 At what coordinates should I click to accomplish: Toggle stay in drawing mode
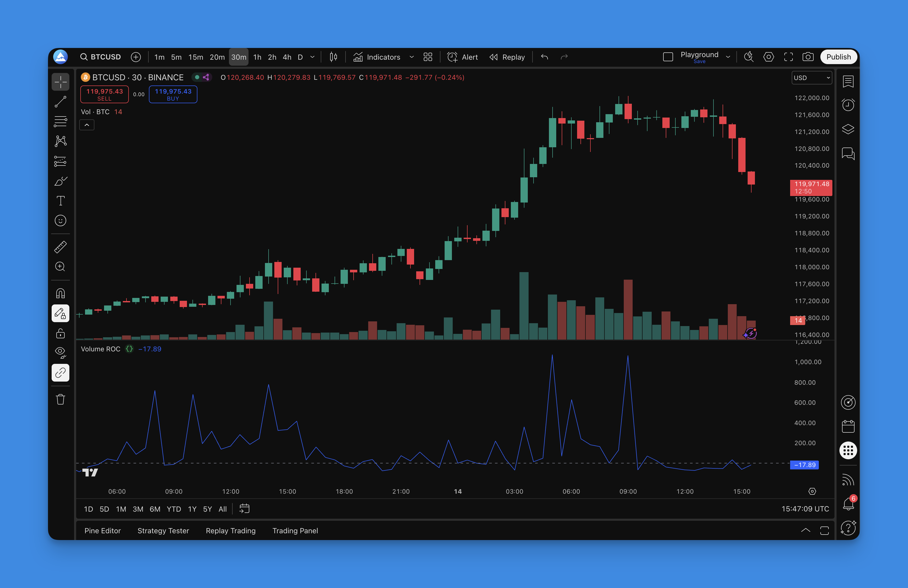pyautogui.click(x=60, y=314)
